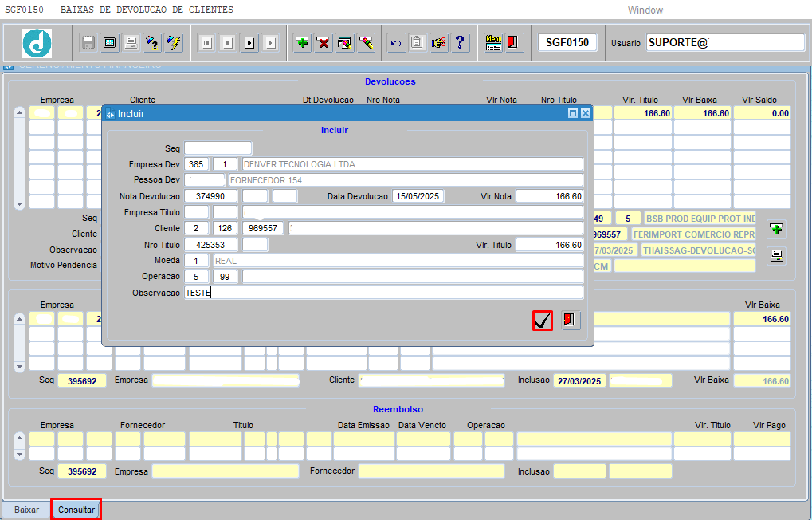Go to the next record arrow
This screenshot has height=520, width=812.
click(249, 42)
